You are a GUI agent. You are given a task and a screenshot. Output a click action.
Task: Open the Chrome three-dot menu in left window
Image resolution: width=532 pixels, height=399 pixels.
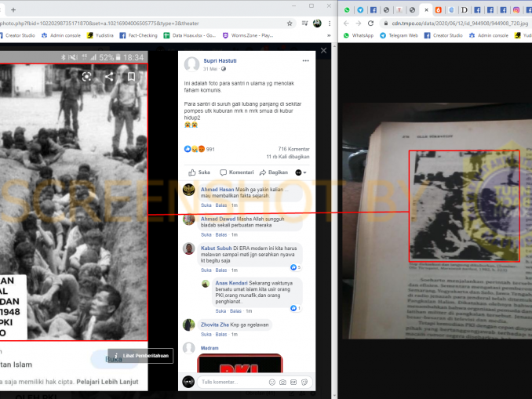pyautogui.click(x=330, y=24)
